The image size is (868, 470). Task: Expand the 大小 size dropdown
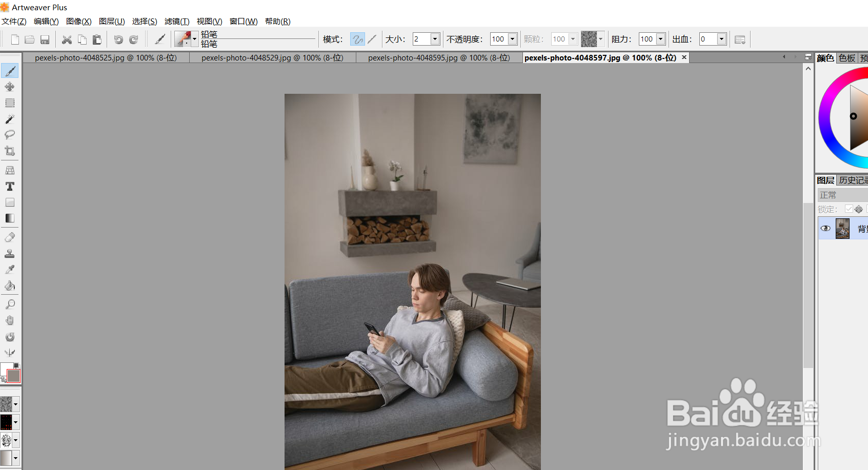pos(435,39)
